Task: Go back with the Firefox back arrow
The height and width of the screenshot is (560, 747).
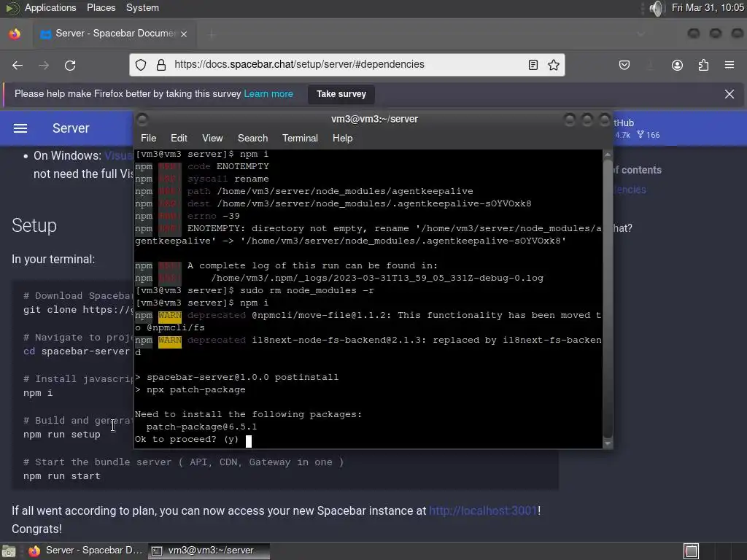Action: pyautogui.click(x=18, y=65)
